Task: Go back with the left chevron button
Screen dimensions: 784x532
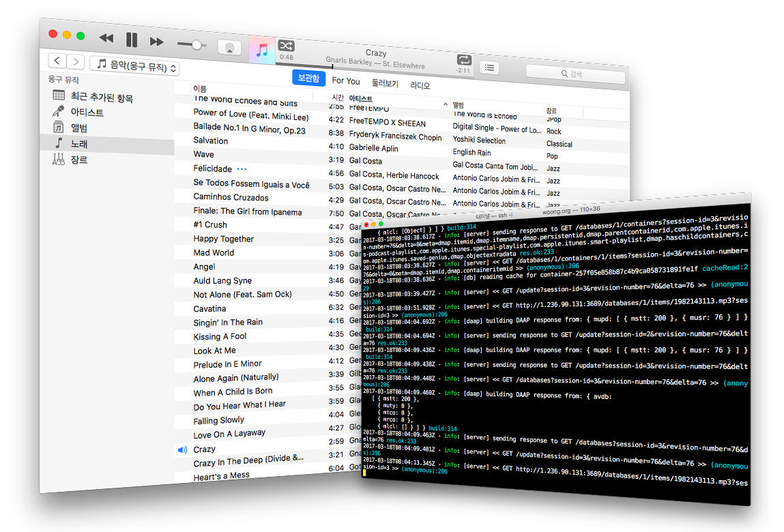Action: click(x=57, y=61)
